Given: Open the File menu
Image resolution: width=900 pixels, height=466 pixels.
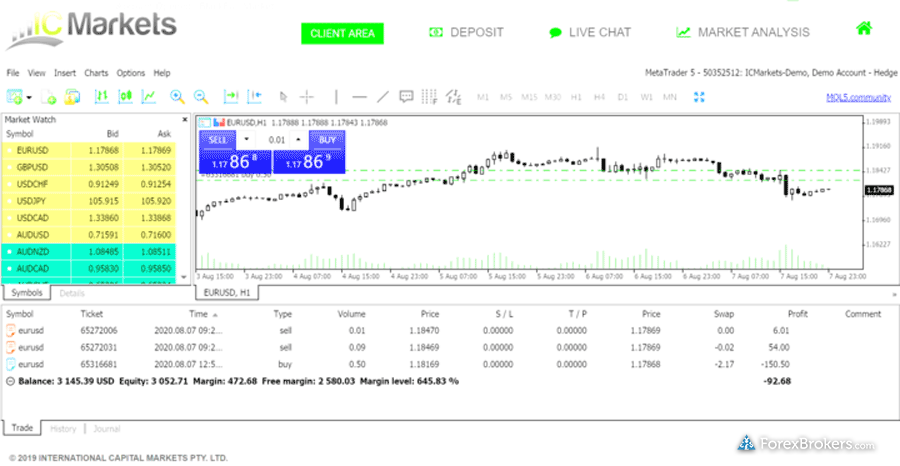Looking at the screenshot, I should pos(13,73).
